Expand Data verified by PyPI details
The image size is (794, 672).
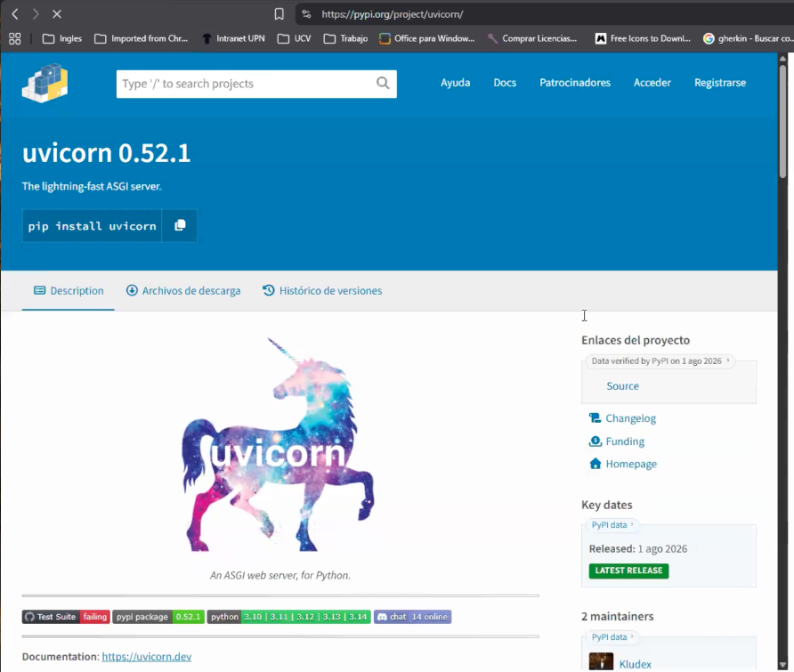point(660,361)
